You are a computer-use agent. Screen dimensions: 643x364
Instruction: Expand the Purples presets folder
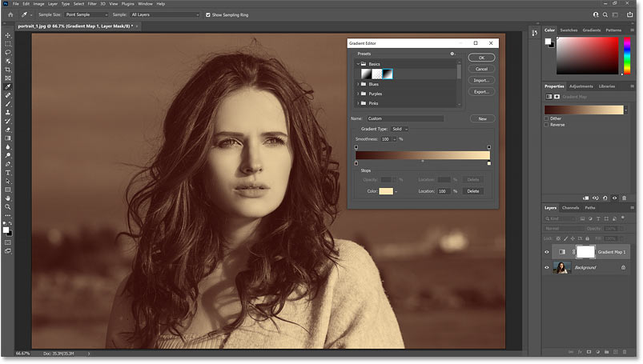(x=358, y=94)
